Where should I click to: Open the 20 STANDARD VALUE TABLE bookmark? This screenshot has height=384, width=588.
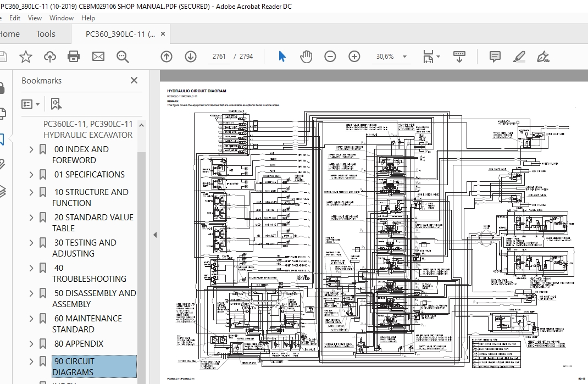click(93, 222)
